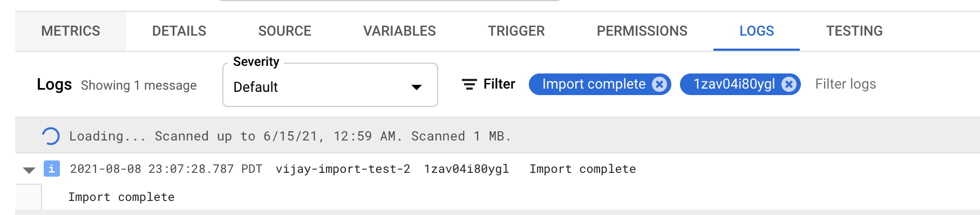Click the vijay-import-test-2 log text
The width and height of the screenshot is (980, 215).
click(x=343, y=169)
